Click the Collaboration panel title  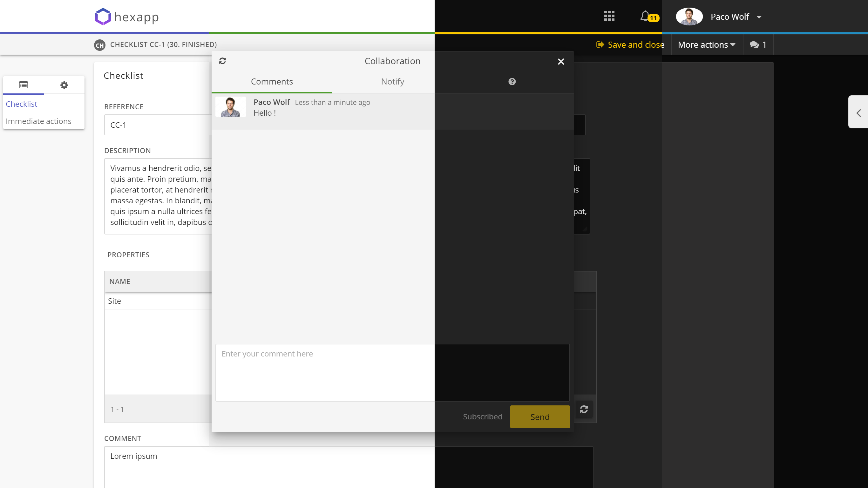[393, 61]
